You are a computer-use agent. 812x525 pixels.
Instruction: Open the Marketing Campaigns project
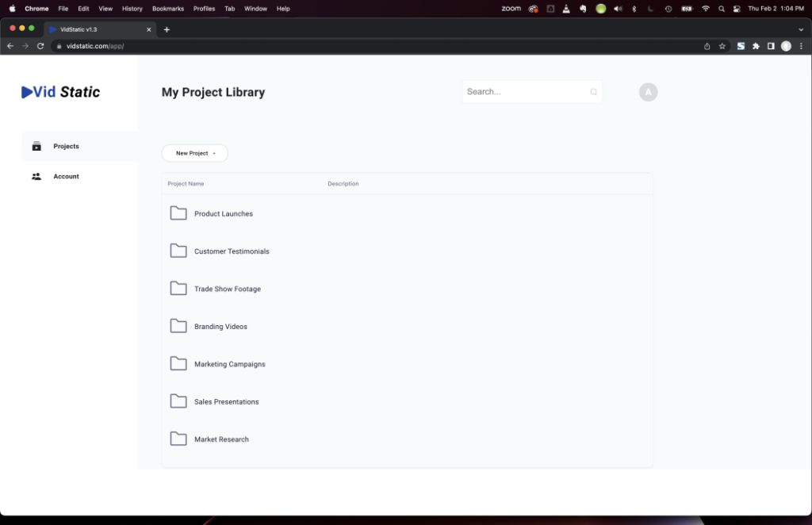pos(230,364)
